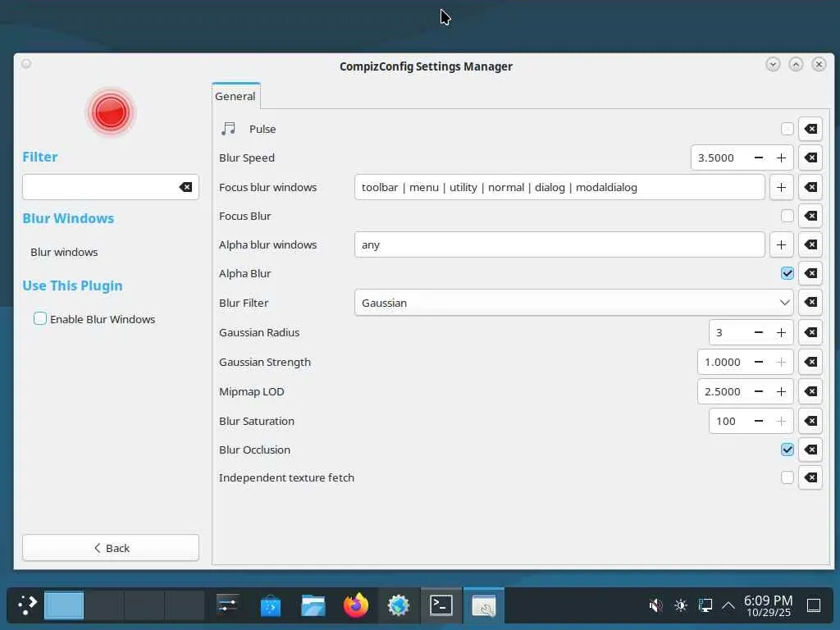Viewport: 840px width, 630px height.
Task: Launch Firefox from the taskbar
Action: [356, 605]
